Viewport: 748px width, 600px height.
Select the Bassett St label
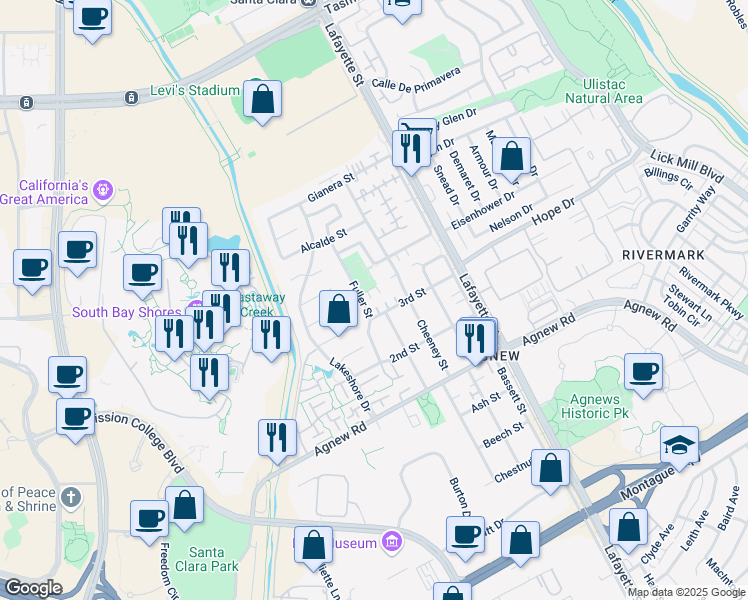pyautogui.click(x=511, y=391)
